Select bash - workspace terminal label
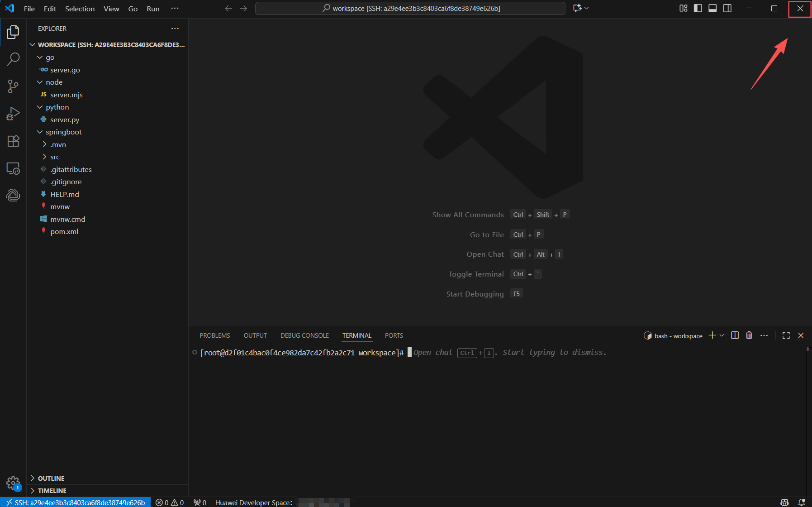 click(673, 335)
